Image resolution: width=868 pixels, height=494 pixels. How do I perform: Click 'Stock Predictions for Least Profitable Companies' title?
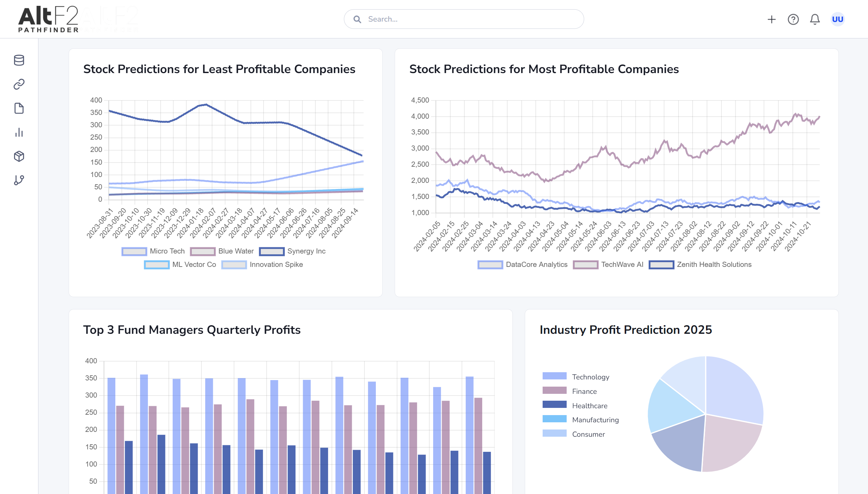point(219,69)
